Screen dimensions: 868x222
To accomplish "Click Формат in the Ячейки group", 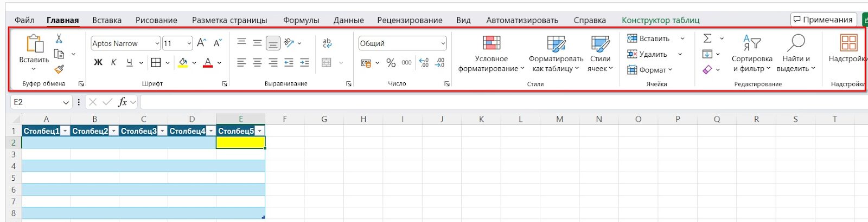I will tap(649, 69).
